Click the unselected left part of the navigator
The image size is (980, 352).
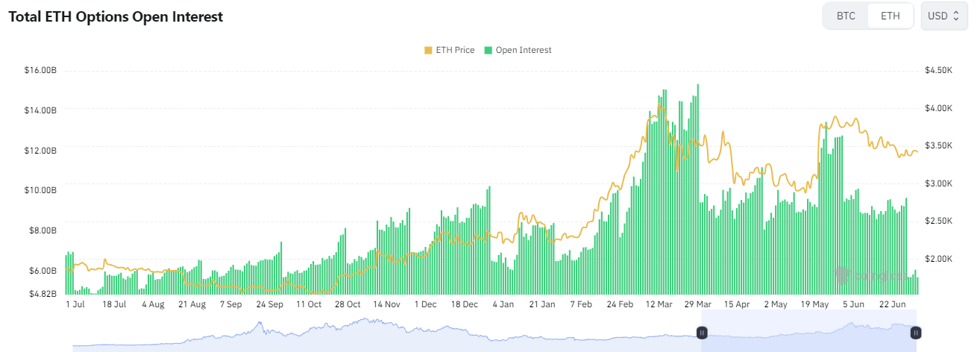pyautogui.click(x=373, y=333)
